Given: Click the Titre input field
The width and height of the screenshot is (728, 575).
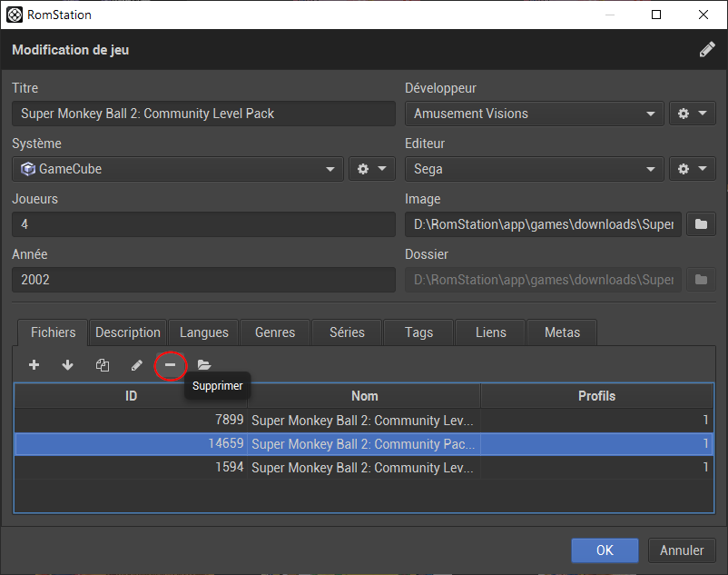Looking at the screenshot, I should tap(204, 114).
